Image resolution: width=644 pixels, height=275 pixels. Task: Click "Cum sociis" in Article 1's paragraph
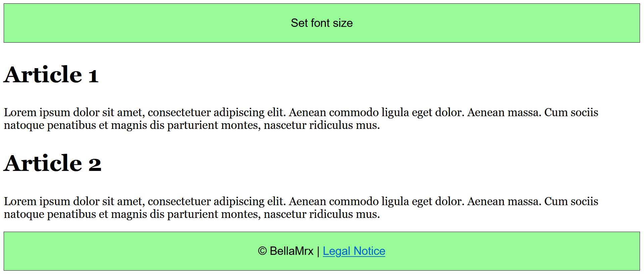coord(571,112)
